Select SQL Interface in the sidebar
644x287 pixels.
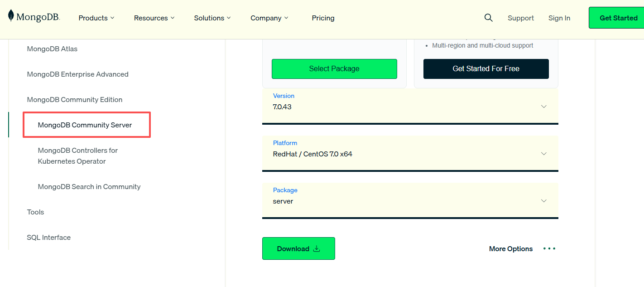(48, 238)
